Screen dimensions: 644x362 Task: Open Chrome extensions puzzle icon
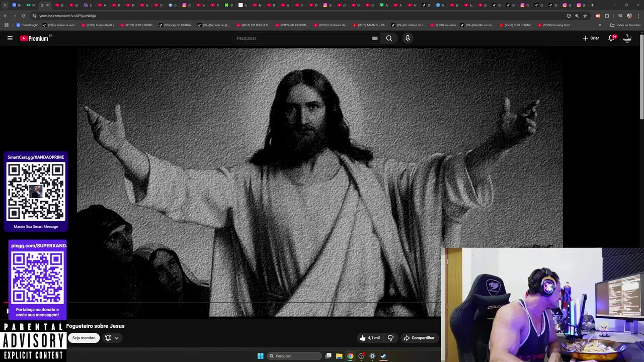point(607,16)
